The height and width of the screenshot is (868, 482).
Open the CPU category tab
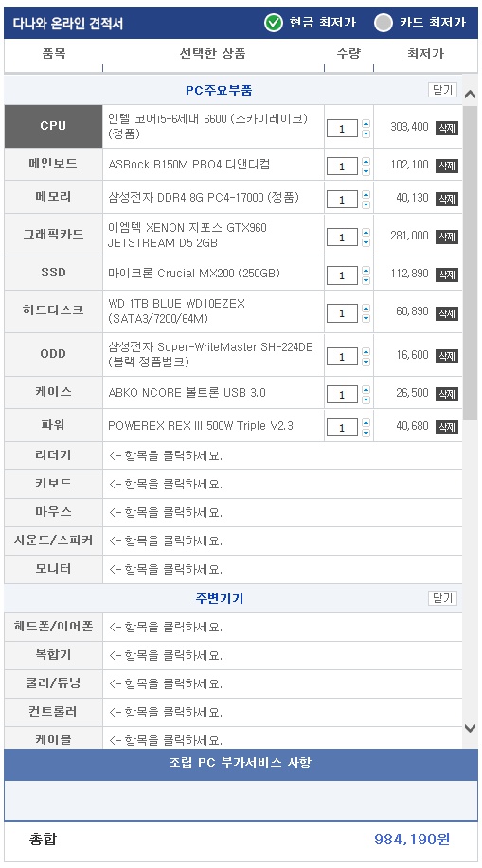(53, 126)
